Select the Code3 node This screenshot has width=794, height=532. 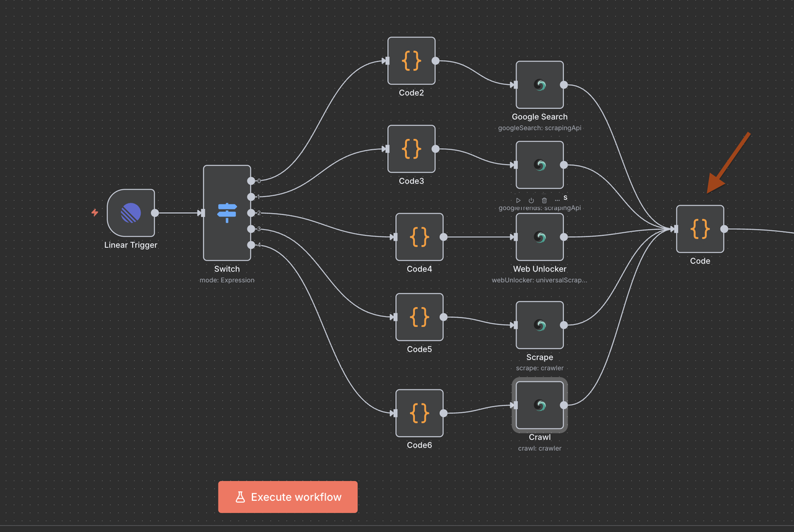pos(411,149)
